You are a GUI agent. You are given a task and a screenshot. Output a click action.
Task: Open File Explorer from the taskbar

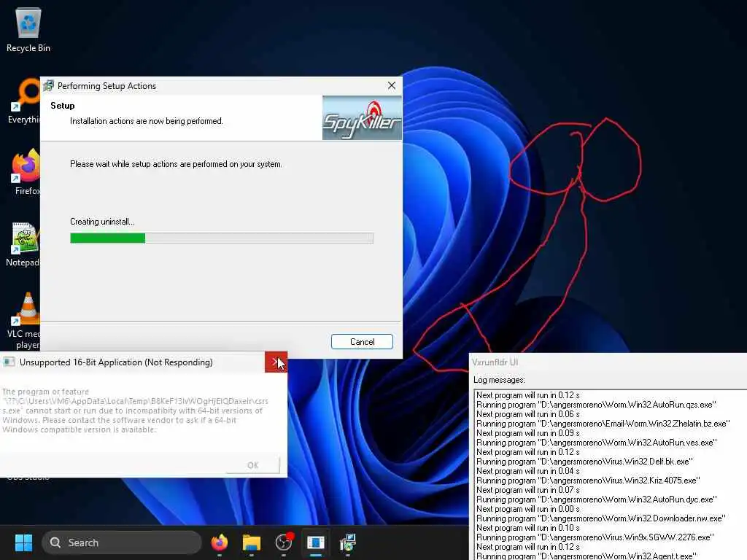pos(251,542)
